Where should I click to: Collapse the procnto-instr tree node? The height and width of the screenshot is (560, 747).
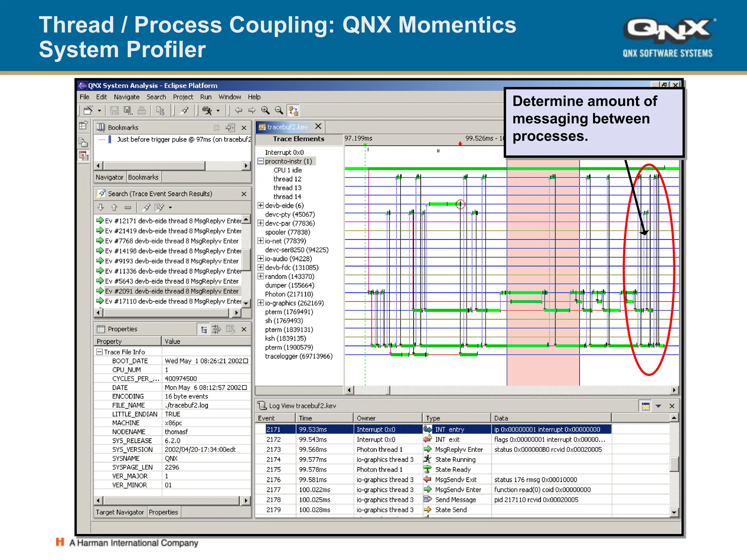click(x=260, y=161)
